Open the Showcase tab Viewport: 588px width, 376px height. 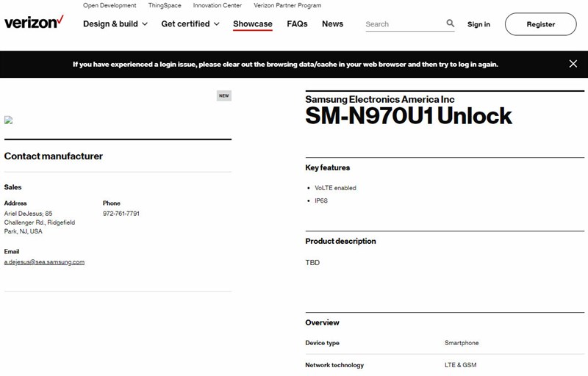(253, 23)
